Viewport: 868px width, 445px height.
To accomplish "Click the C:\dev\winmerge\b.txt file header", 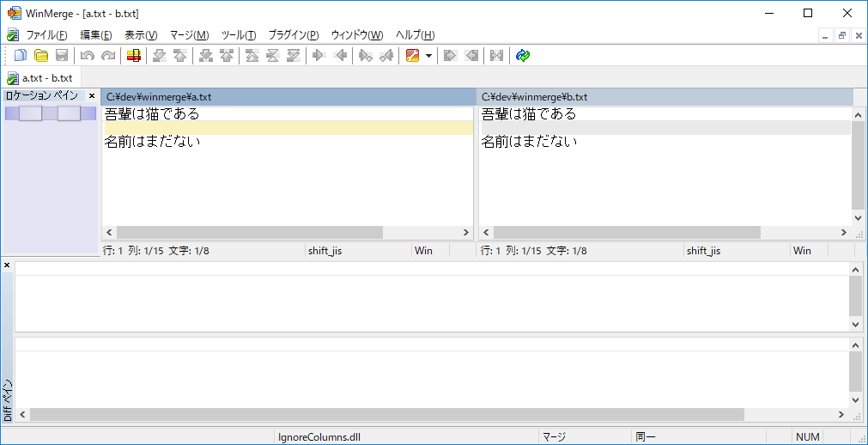I will (x=664, y=97).
